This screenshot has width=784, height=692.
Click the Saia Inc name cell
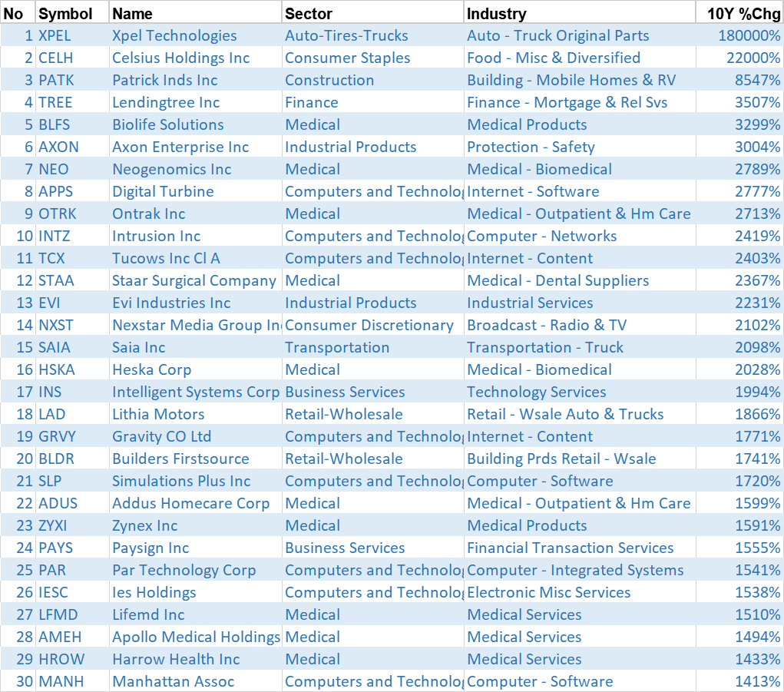point(195,347)
